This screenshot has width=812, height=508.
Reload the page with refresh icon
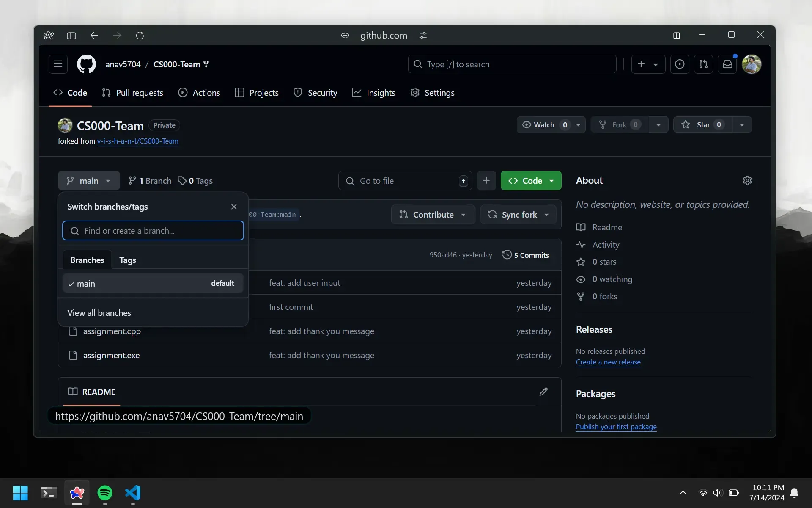point(140,36)
